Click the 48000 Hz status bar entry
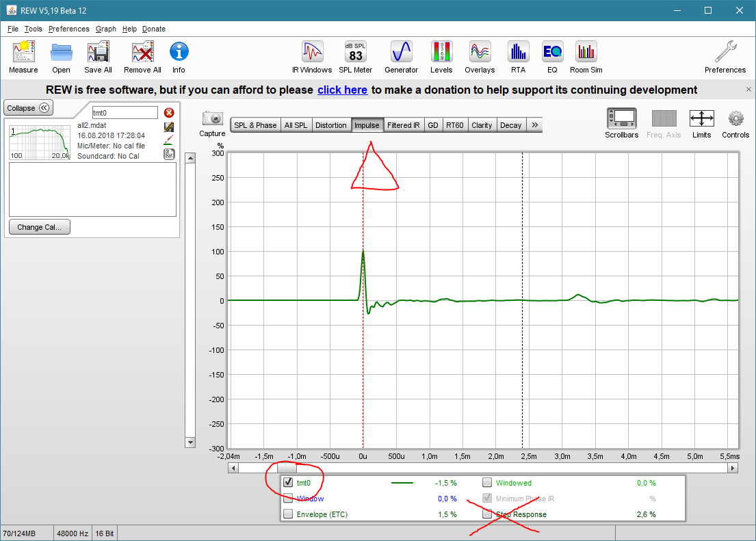 pyautogui.click(x=73, y=533)
